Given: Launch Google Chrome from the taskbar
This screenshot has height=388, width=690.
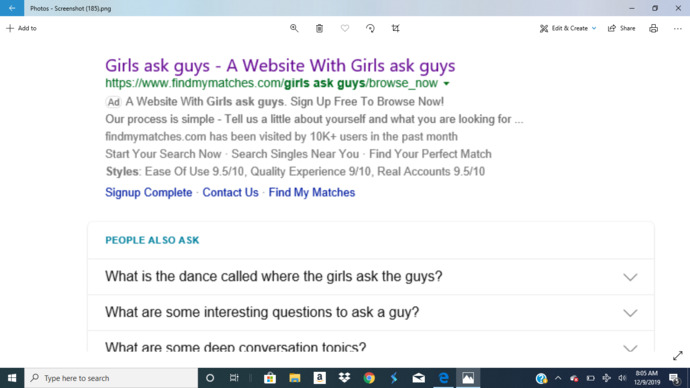Looking at the screenshot, I should (369, 378).
